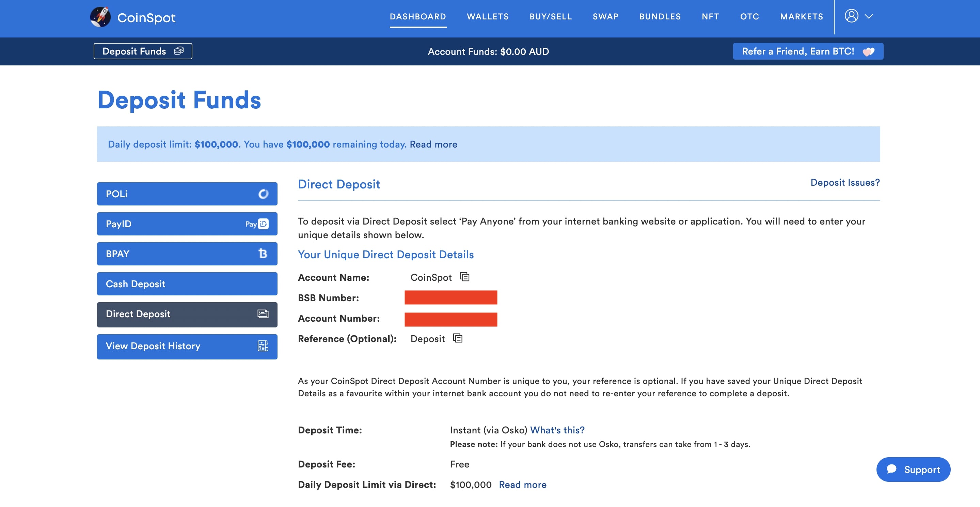This screenshot has height=507, width=980.
Task: Click the Support chat bubble icon
Action: point(891,468)
